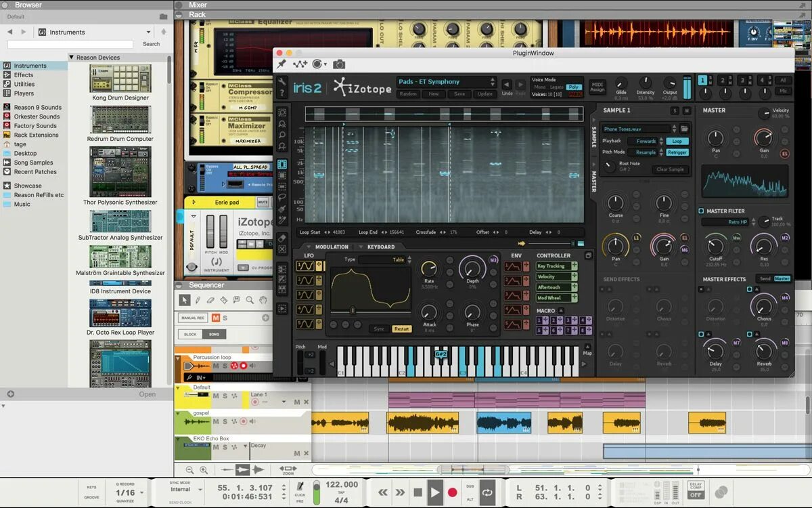Click the camera snapshot icon in Iris 2 toolbar
Image resolution: width=812 pixels, height=508 pixels.
tap(340, 64)
